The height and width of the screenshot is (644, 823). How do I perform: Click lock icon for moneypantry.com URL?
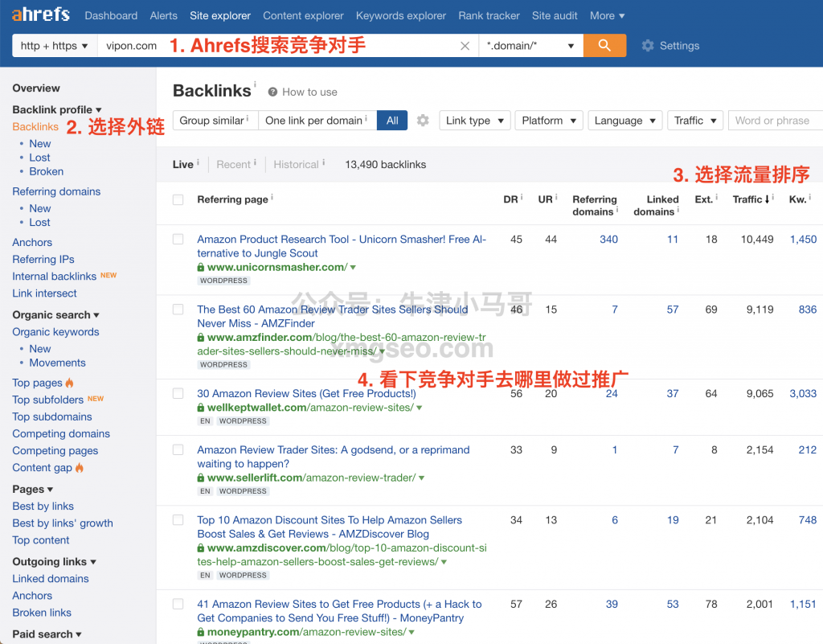pos(200,633)
